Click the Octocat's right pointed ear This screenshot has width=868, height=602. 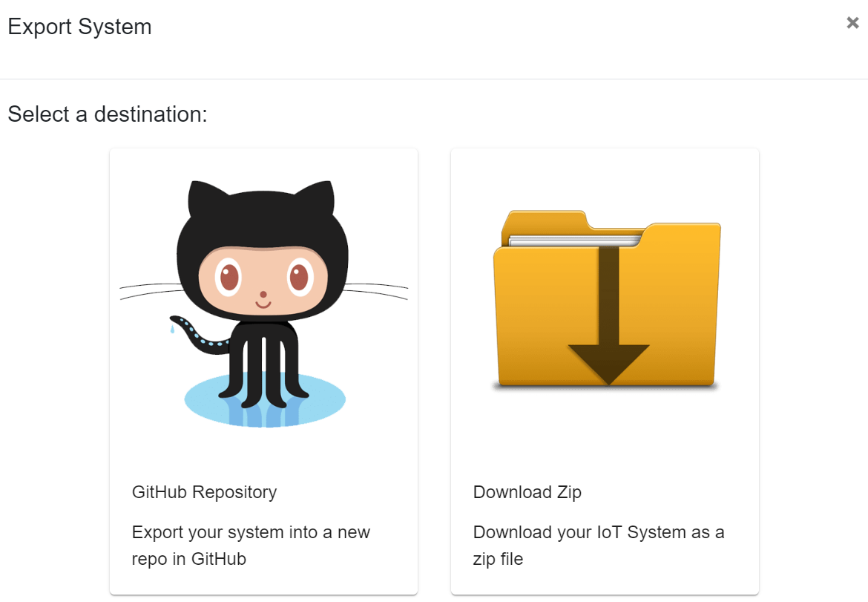[319, 197]
